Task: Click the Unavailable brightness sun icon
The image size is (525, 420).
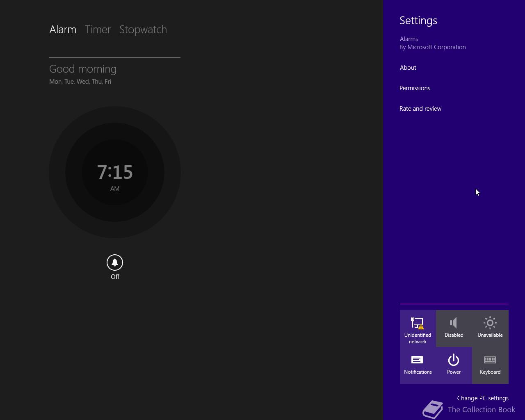Action: pyautogui.click(x=490, y=323)
